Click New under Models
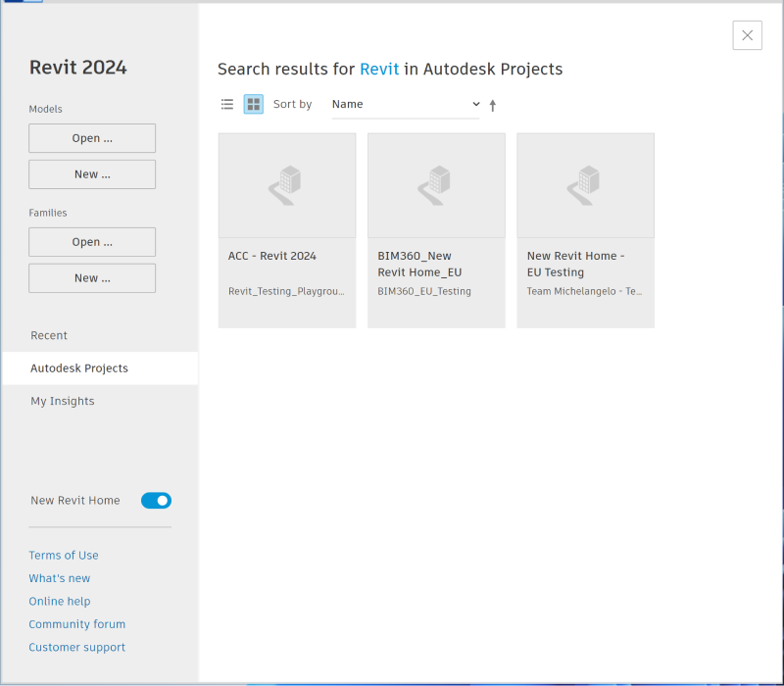The image size is (784, 686). click(92, 174)
